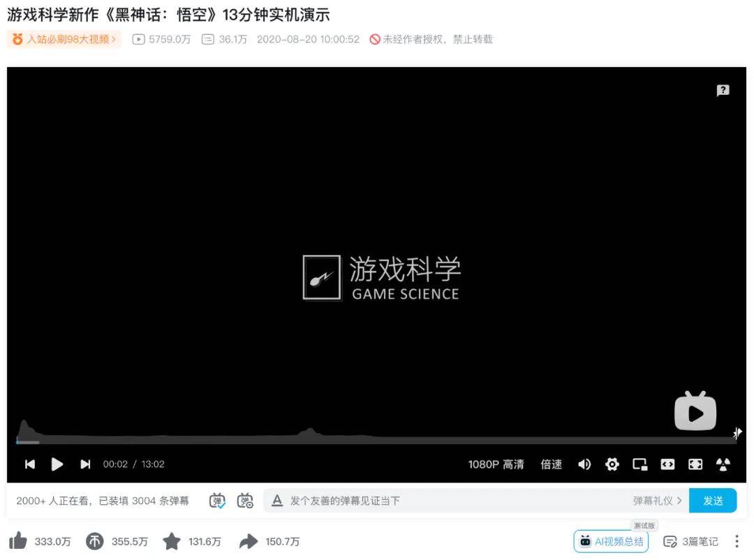Skip to next video

(x=85, y=464)
